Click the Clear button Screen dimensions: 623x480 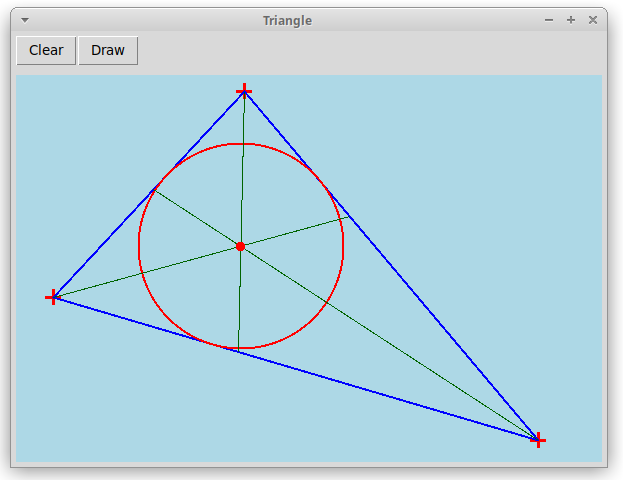click(46, 50)
